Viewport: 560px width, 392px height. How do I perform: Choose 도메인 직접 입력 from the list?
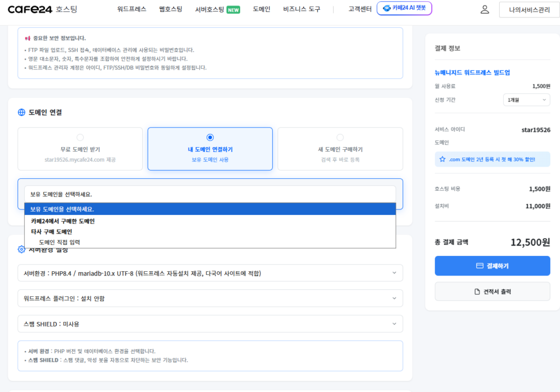[60, 242]
